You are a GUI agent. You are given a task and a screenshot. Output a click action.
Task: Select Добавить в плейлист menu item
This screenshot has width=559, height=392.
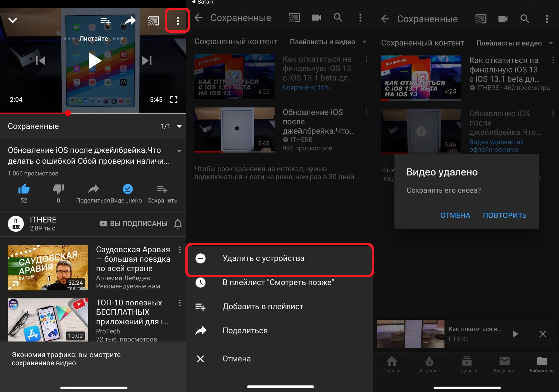click(279, 307)
